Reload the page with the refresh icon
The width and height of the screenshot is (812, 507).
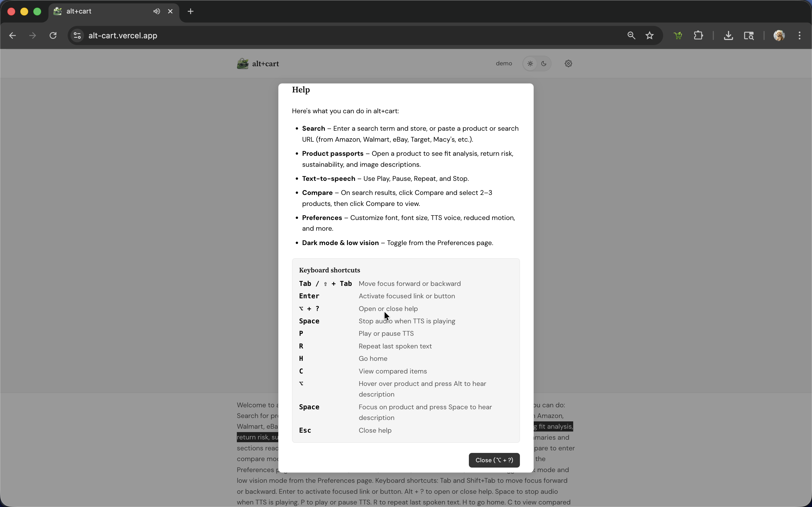[x=53, y=35]
